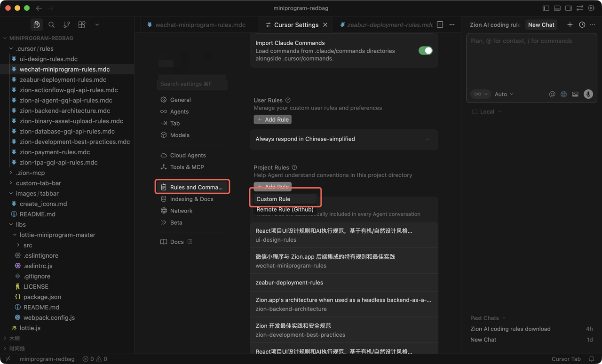Collapse the Past Chats section
The width and height of the screenshot is (602, 364).
pyautogui.click(x=488, y=318)
